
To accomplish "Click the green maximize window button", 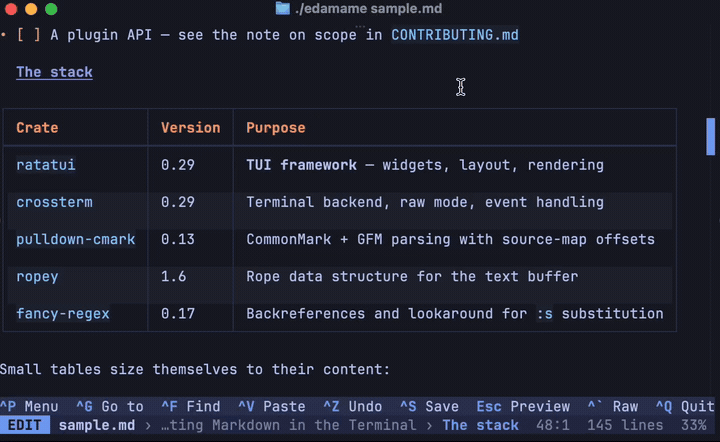I will click(51, 9).
